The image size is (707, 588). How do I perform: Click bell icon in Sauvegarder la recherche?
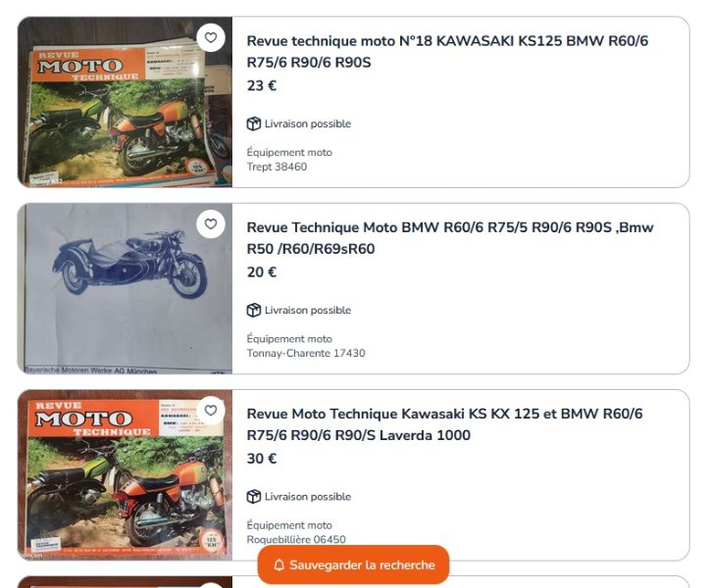coord(279,565)
